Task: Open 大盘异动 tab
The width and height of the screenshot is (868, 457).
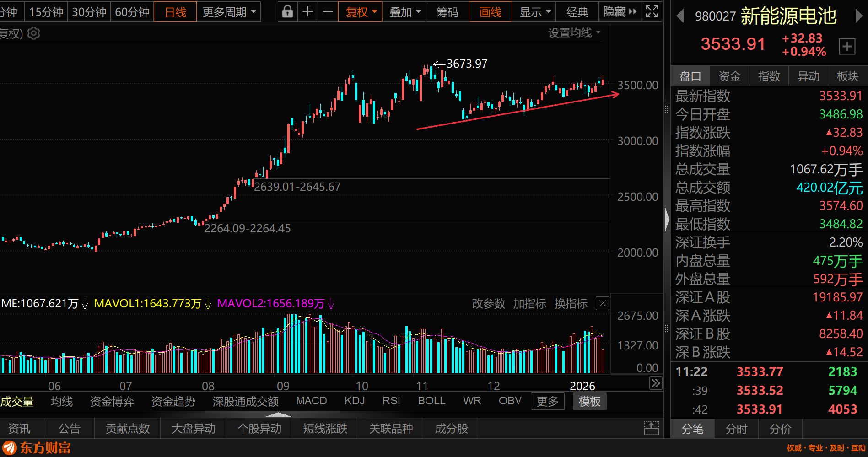Action: [x=193, y=429]
